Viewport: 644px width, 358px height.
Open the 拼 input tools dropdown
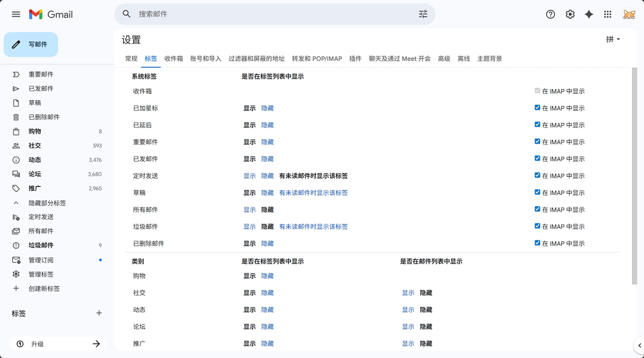coord(612,39)
